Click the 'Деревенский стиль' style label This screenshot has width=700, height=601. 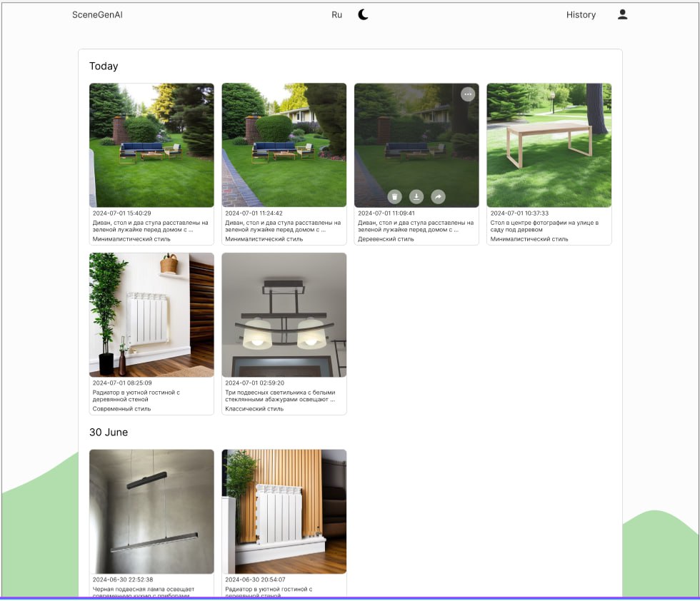pos(386,239)
